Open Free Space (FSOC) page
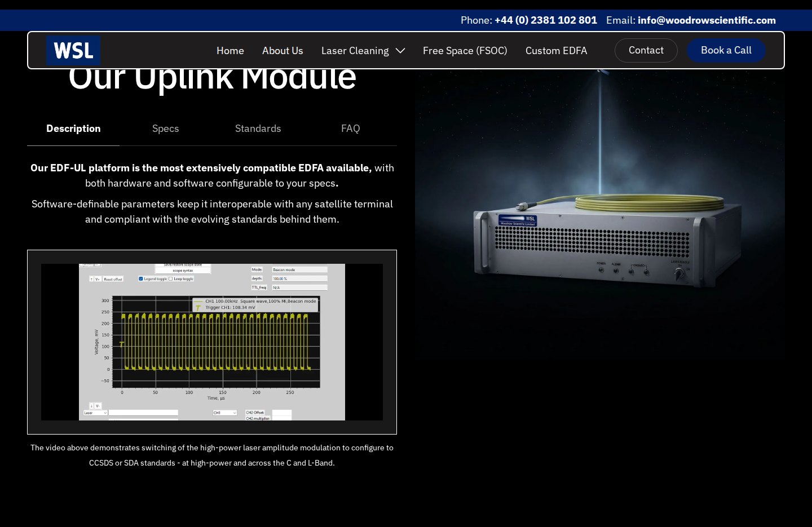This screenshot has width=812, height=527. tap(465, 51)
